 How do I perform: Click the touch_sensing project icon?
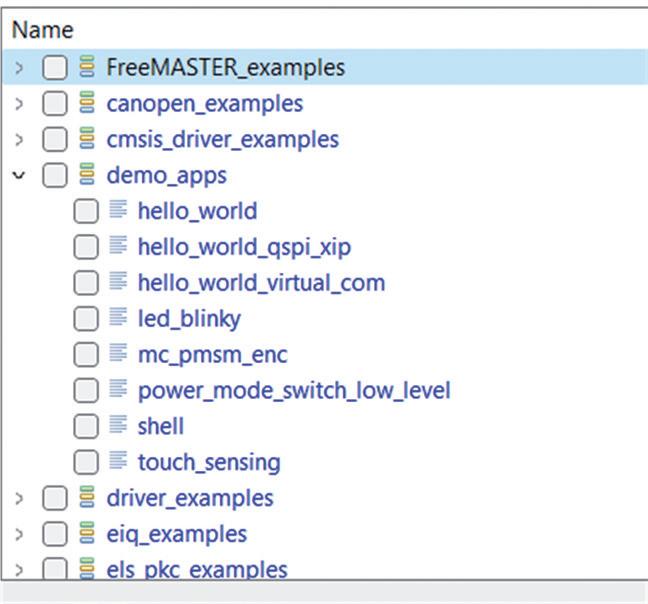click(x=118, y=461)
